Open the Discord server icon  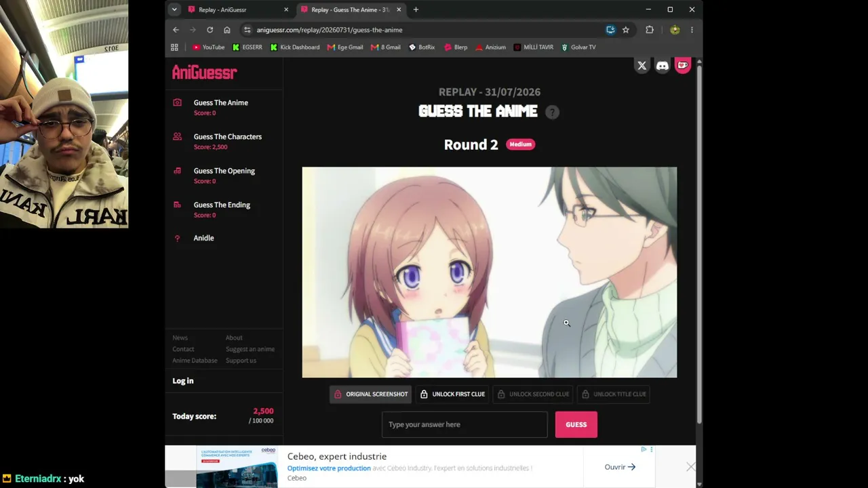(663, 66)
